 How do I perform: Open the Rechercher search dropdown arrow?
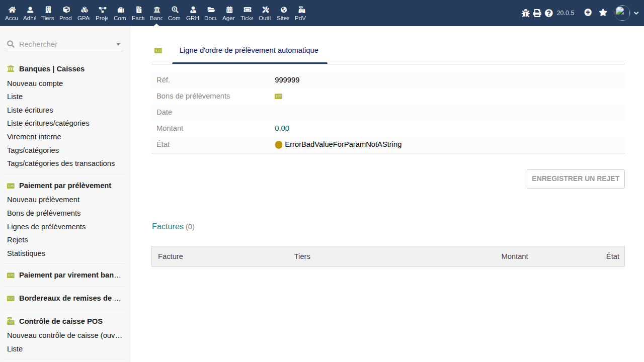118,44
